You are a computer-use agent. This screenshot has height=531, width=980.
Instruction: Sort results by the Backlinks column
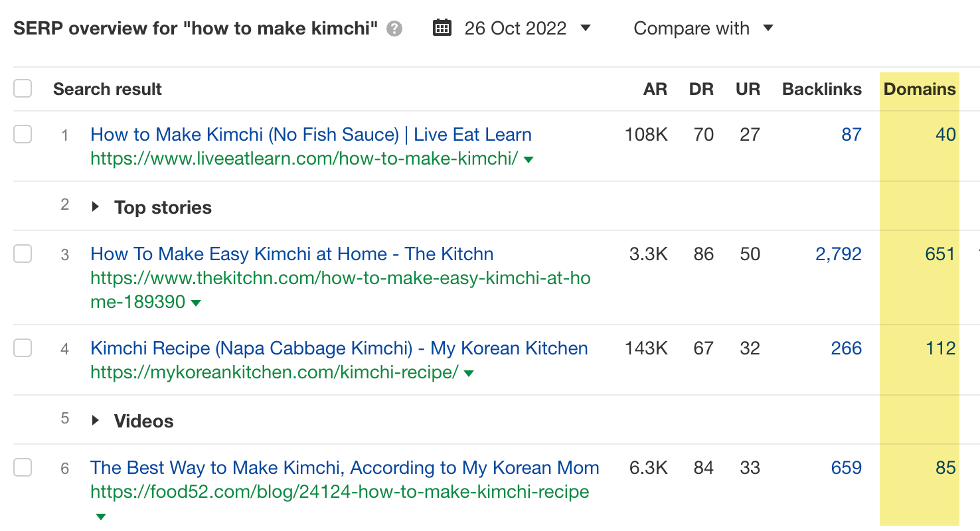[x=821, y=88]
